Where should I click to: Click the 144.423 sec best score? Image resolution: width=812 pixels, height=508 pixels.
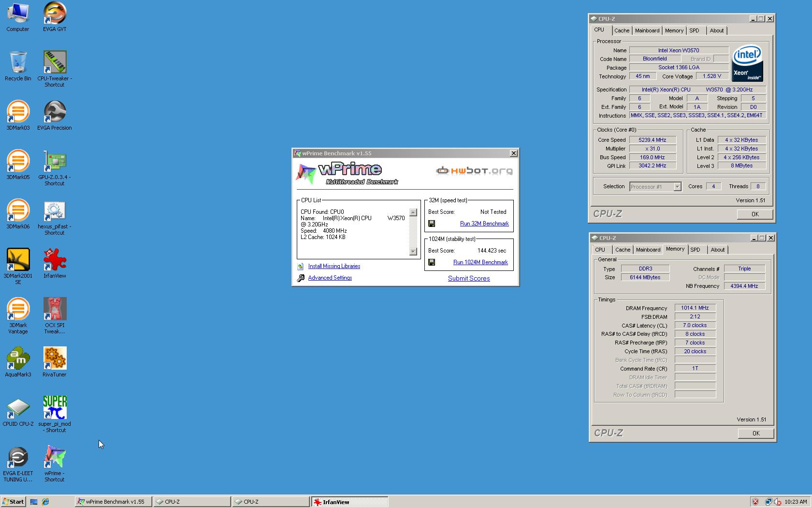click(492, 251)
